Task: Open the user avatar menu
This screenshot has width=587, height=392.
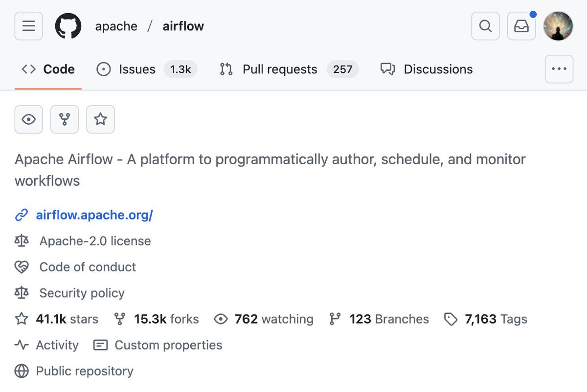Action: coord(558,26)
